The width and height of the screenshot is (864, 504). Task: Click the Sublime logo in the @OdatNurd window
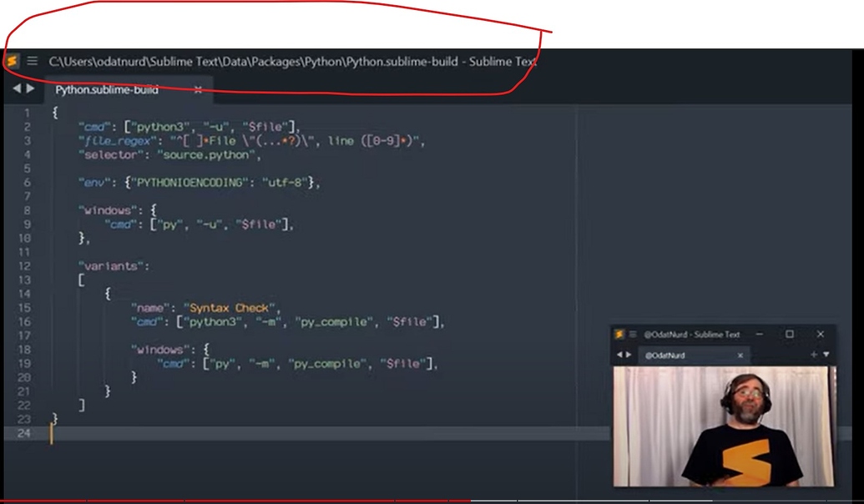pos(619,334)
